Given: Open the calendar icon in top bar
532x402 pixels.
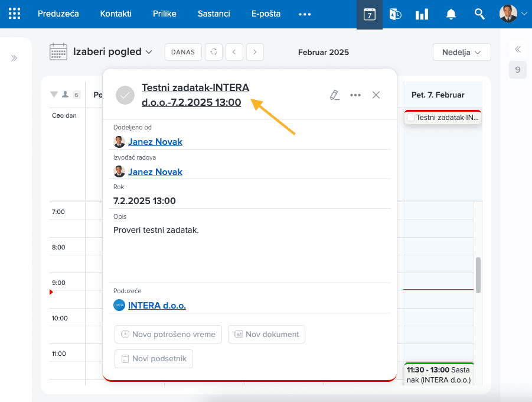Looking at the screenshot, I should [370, 14].
